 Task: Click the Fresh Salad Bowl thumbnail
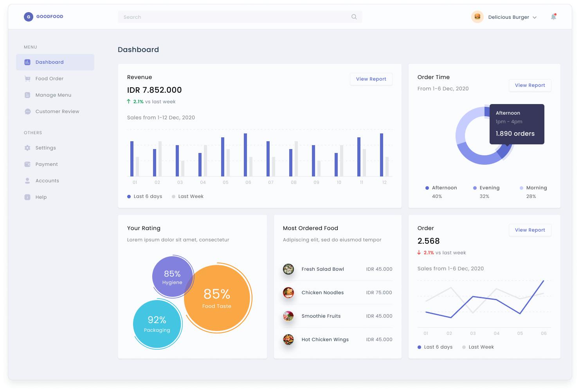pyautogui.click(x=288, y=269)
